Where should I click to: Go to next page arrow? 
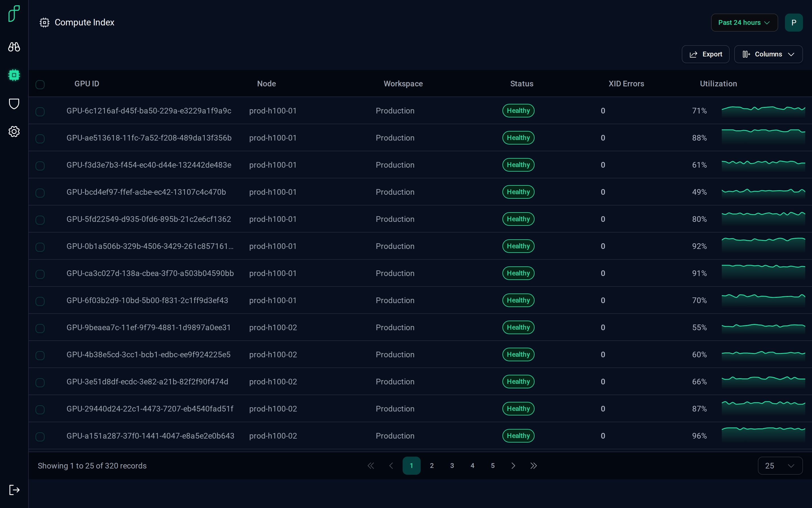513,466
